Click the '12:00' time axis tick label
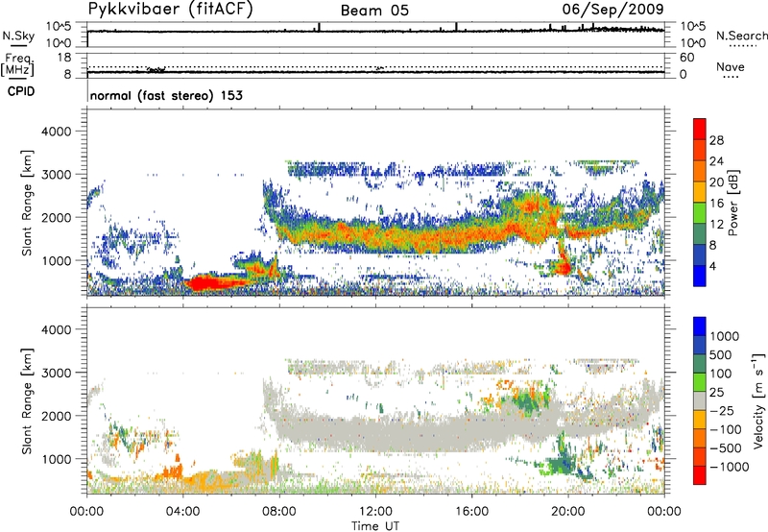This screenshot has height=532, width=768. [375, 512]
